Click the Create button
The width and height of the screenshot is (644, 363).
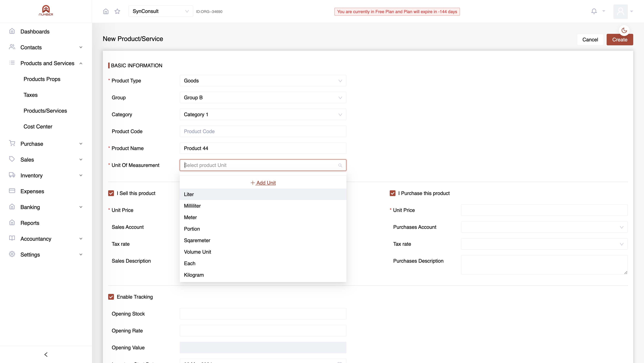click(620, 40)
